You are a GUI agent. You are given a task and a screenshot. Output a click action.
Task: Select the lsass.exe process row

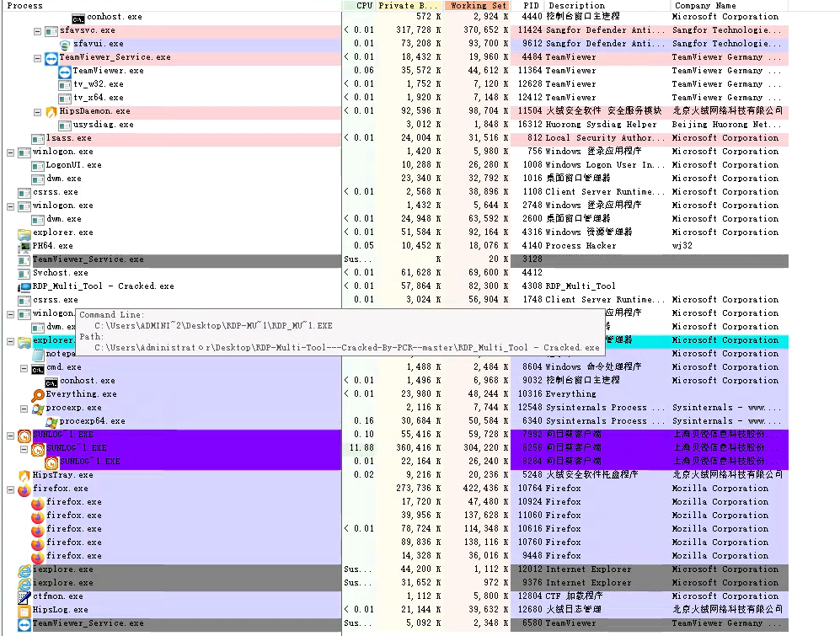[69, 138]
